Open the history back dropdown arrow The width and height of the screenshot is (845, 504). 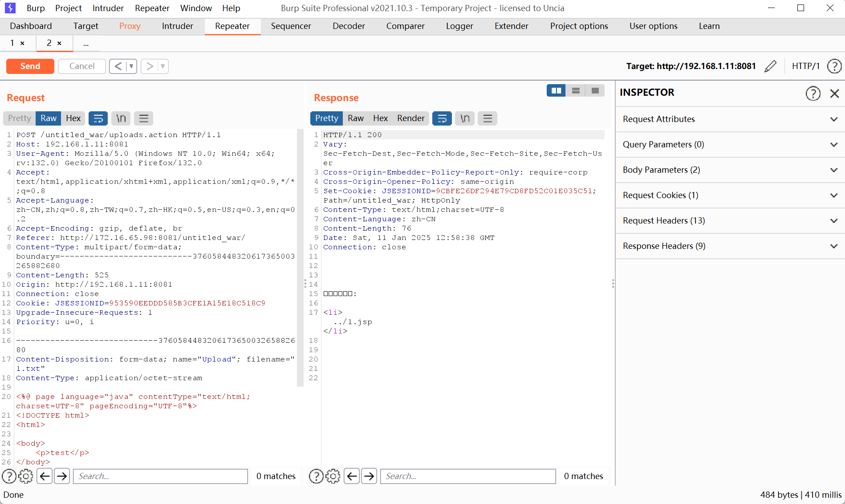131,66
